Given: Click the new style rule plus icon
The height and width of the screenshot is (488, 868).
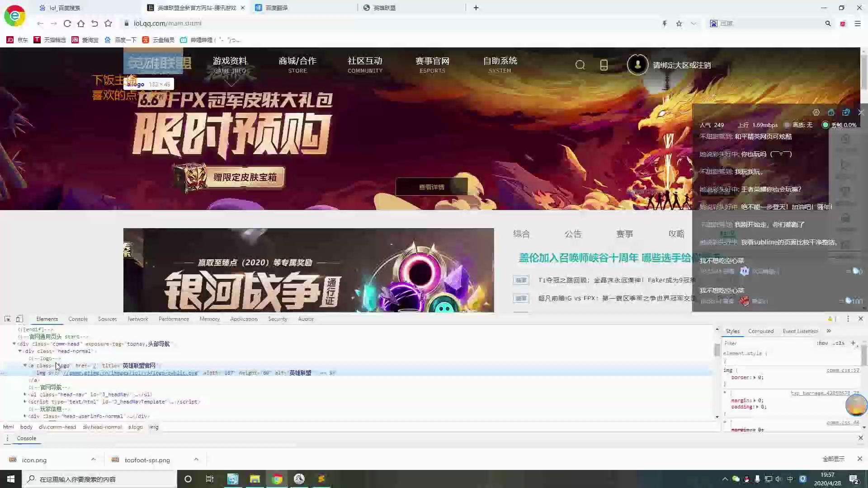Looking at the screenshot, I should click(x=853, y=343).
